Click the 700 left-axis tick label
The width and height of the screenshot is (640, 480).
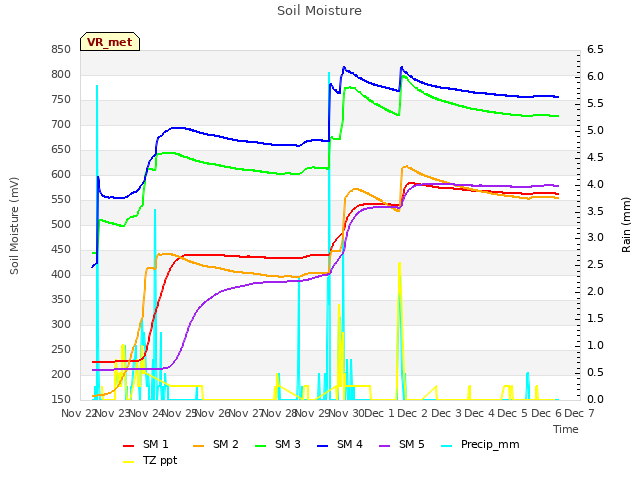[x=61, y=124]
